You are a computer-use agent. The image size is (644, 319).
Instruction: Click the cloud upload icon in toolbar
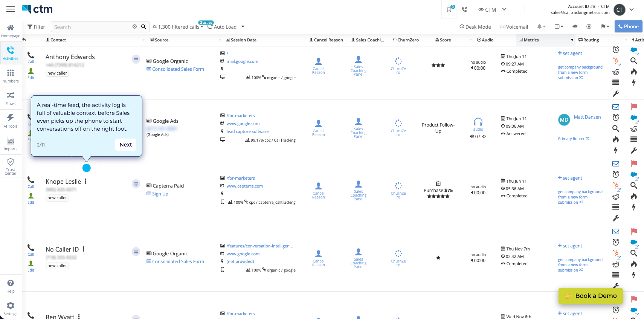[575, 26]
